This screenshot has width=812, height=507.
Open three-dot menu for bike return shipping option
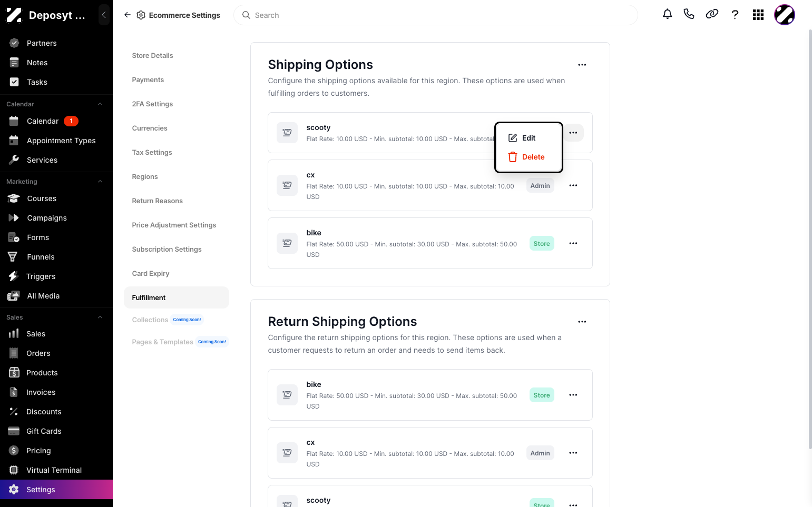tap(573, 395)
